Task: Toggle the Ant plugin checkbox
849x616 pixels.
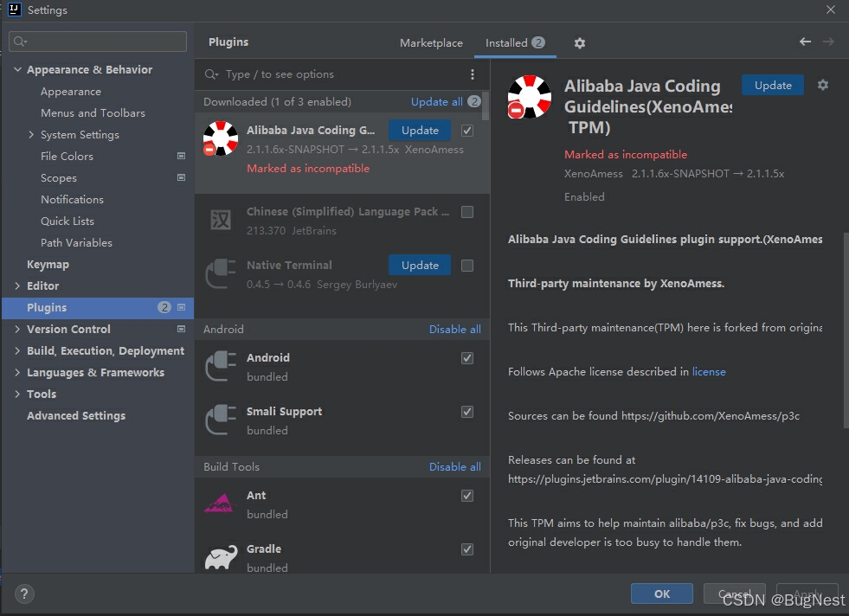Action: [467, 495]
